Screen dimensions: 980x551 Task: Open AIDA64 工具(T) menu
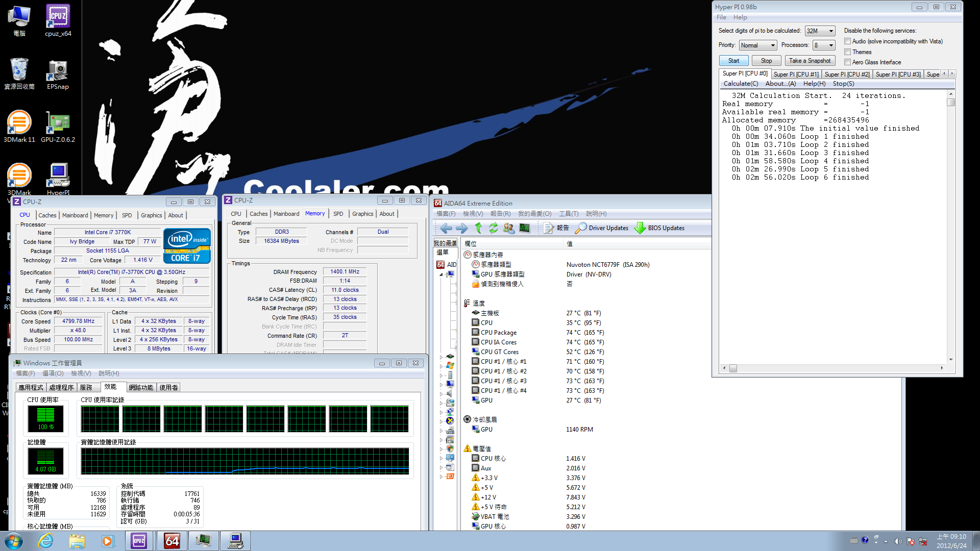point(569,214)
